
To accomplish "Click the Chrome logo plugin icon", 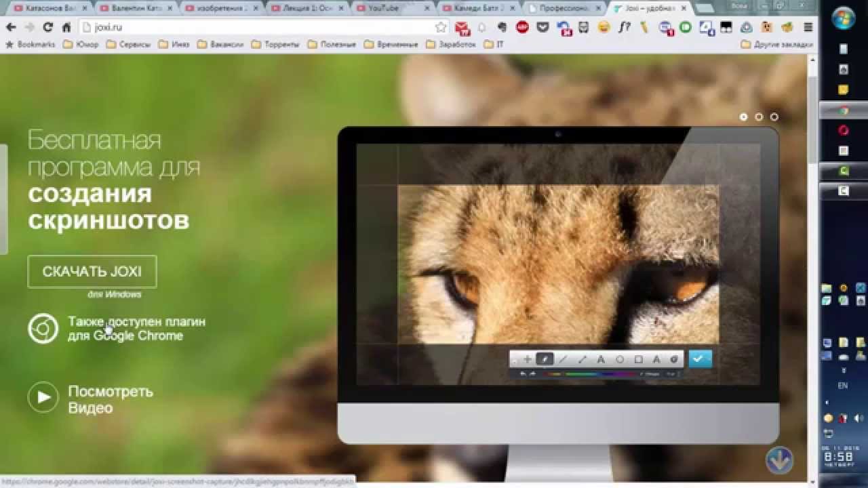I will (43, 329).
